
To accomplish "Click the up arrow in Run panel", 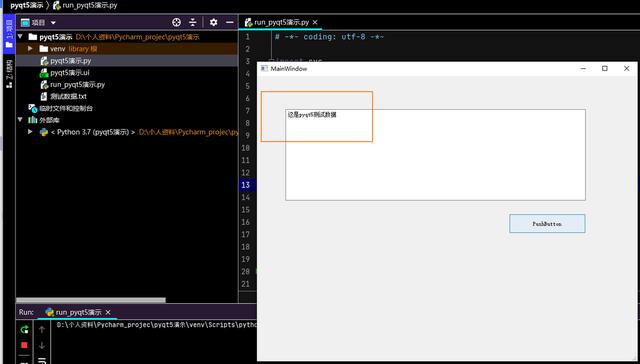I will 42,329.
